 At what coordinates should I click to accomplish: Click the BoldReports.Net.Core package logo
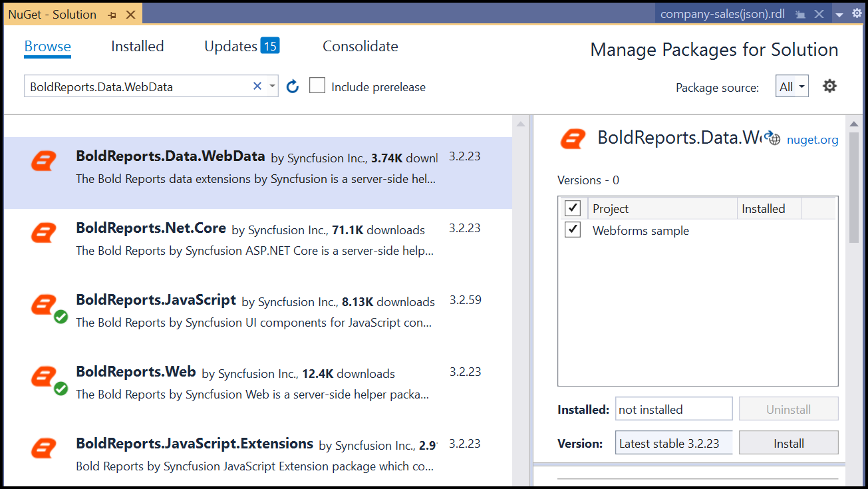(x=44, y=232)
